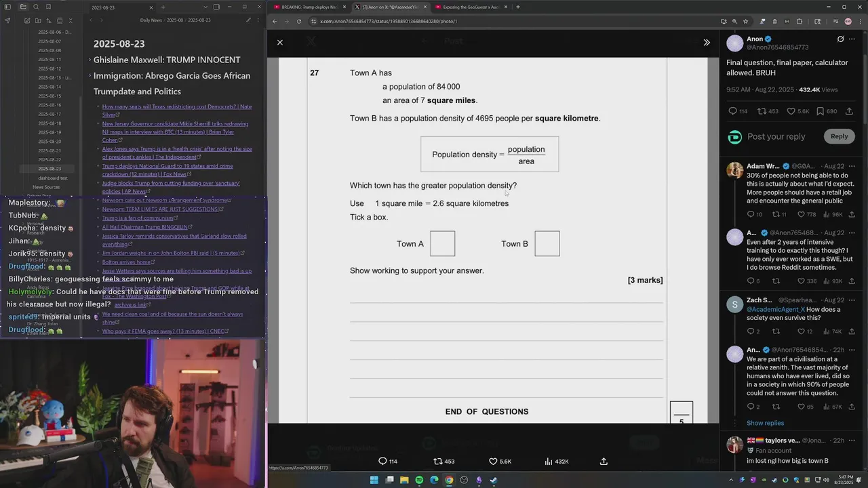This screenshot has width=868, height=488.
Task: Click comments 114 under the photo
Action: pos(388,462)
